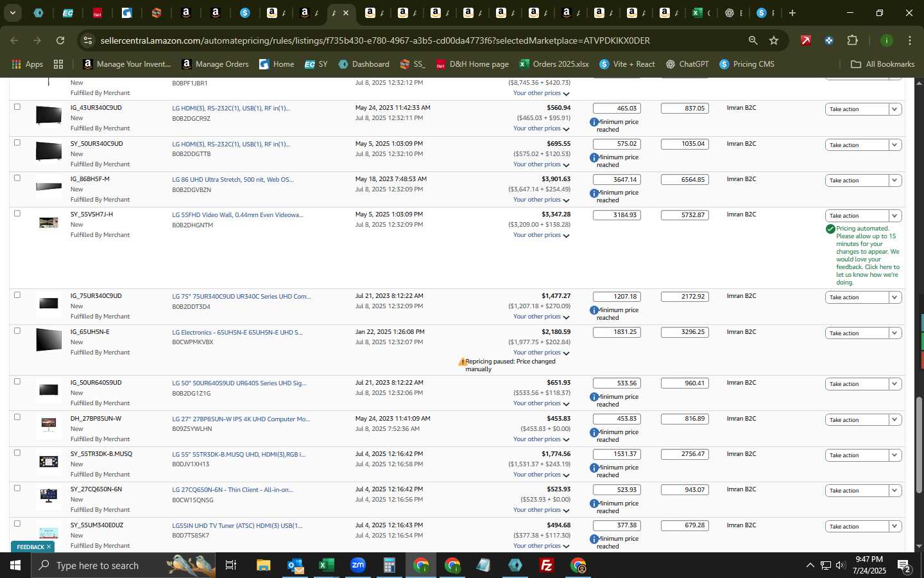Select checkbox for DH_27BP85UN-W row

17,417
